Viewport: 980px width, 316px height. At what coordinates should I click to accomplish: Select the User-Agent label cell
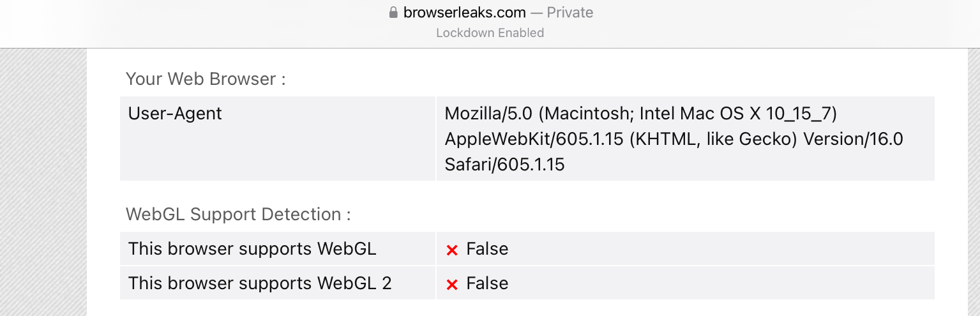pos(175,114)
